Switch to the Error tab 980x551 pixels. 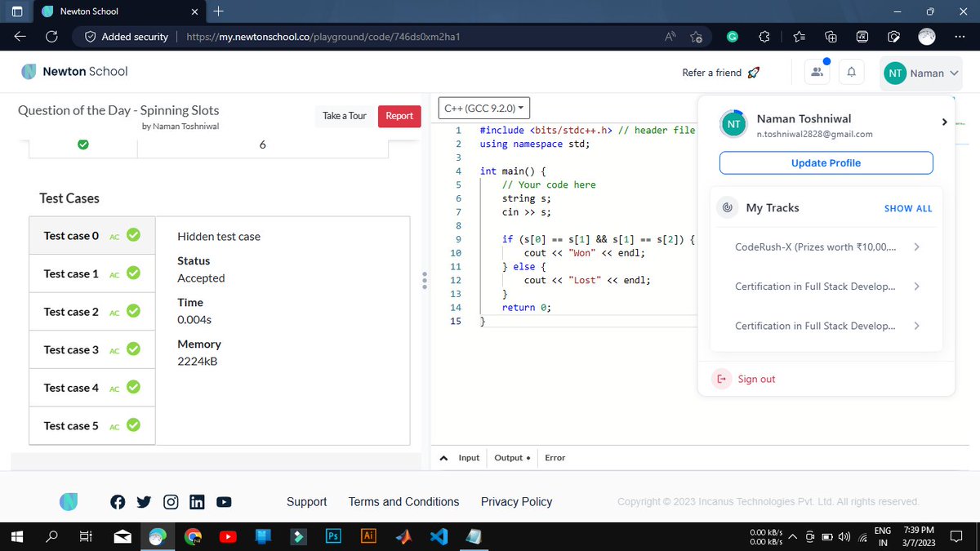(555, 458)
